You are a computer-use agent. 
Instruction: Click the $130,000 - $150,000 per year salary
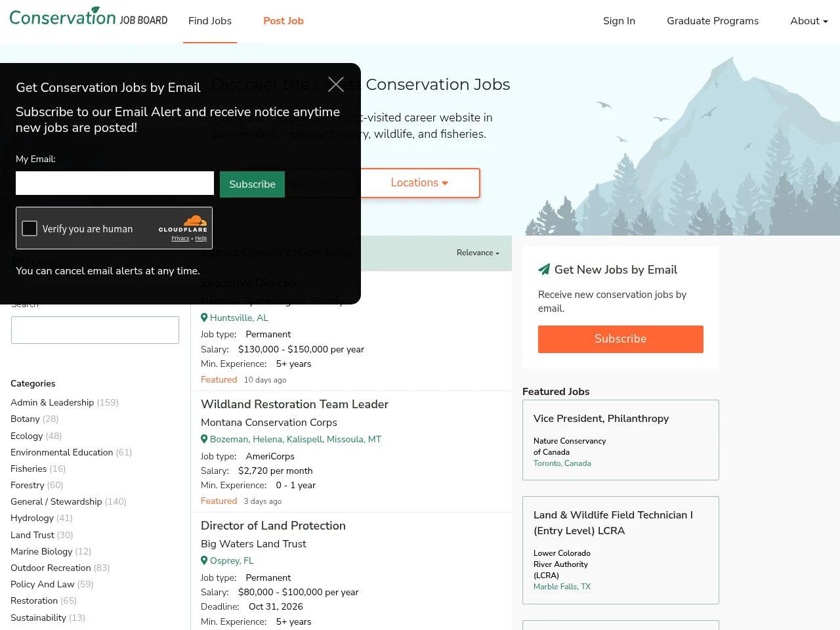pyautogui.click(x=301, y=349)
